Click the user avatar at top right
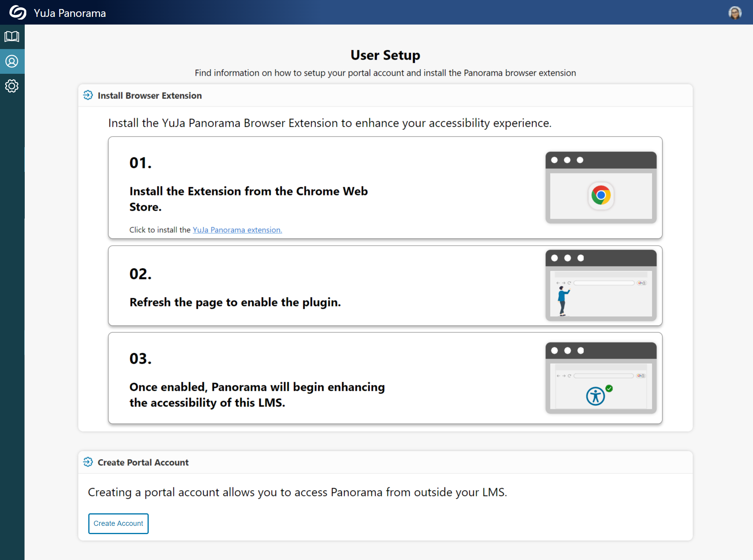 (x=735, y=13)
